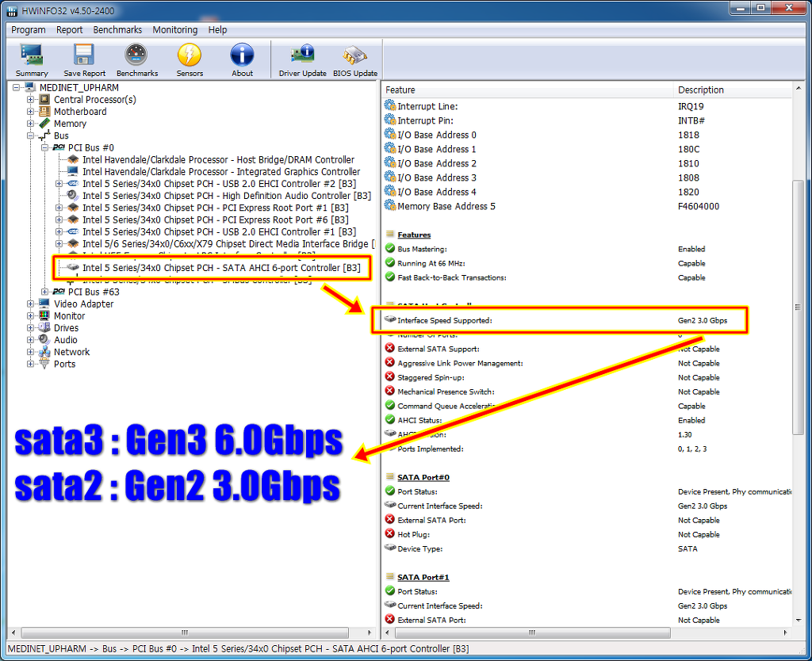Click the 'IRQ19' description value
Viewport: 812px width, 661px height.
pos(691,106)
